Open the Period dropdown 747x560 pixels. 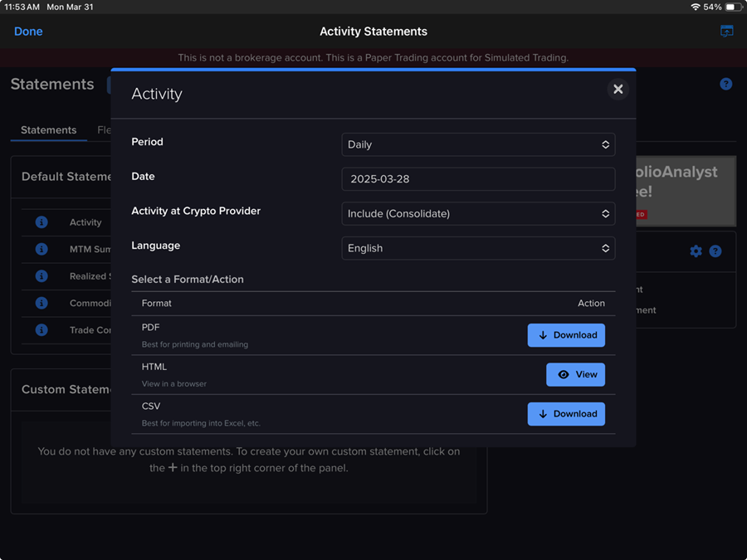pyautogui.click(x=478, y=144)
